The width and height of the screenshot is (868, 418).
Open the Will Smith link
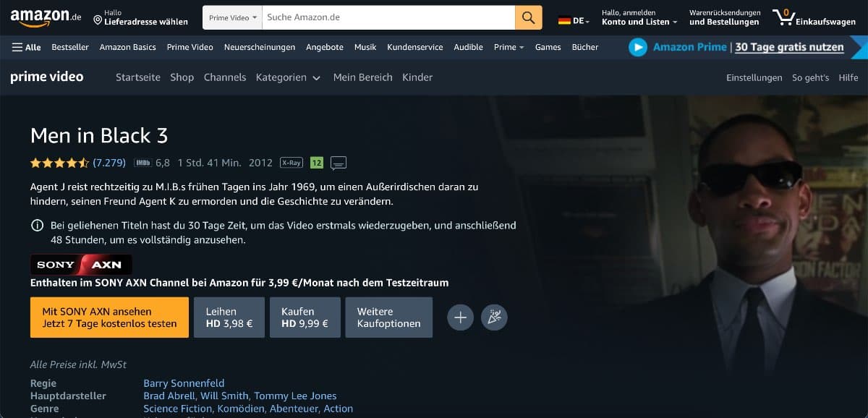[x=225, y=396]
